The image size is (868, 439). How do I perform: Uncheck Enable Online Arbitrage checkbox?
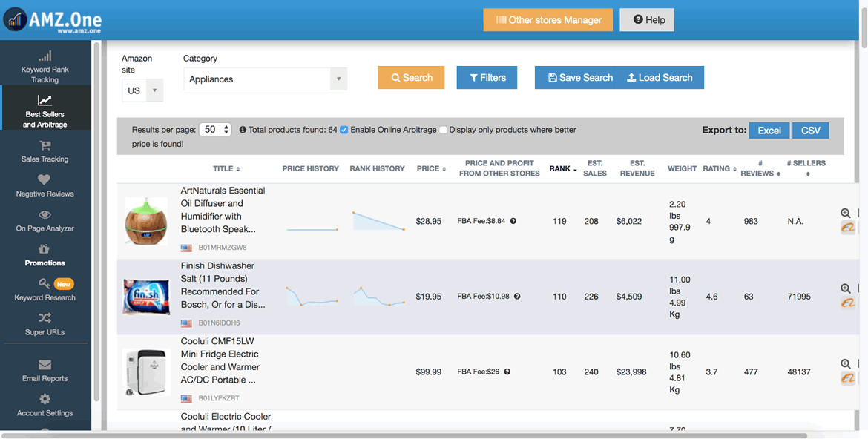point(343,130)
